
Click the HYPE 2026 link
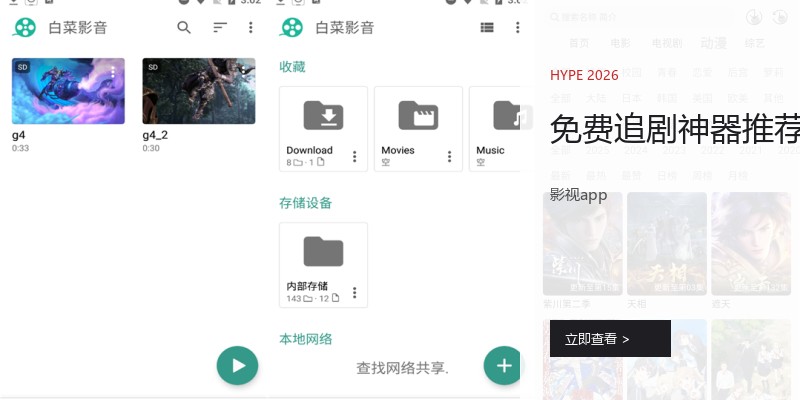[x=584, y=76]
